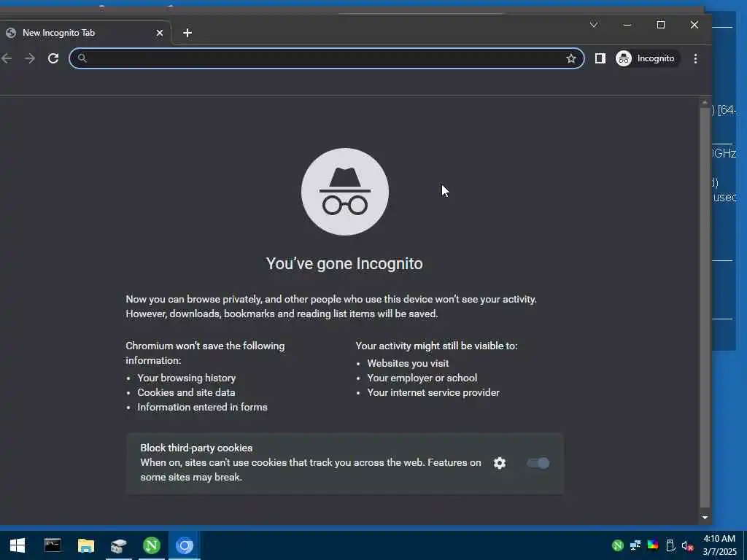Viewport: 747px width, 560px height.
Task: Click 'Block third-party cookies' title text
Action: [196, 448]
